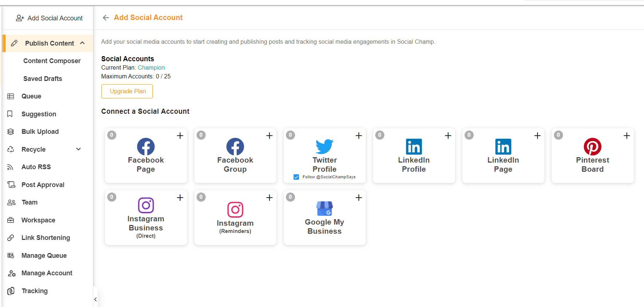Select the Instagram (Reminders) card
The width and height of the screenshot is (644, 307).
(x=235, y=218)
